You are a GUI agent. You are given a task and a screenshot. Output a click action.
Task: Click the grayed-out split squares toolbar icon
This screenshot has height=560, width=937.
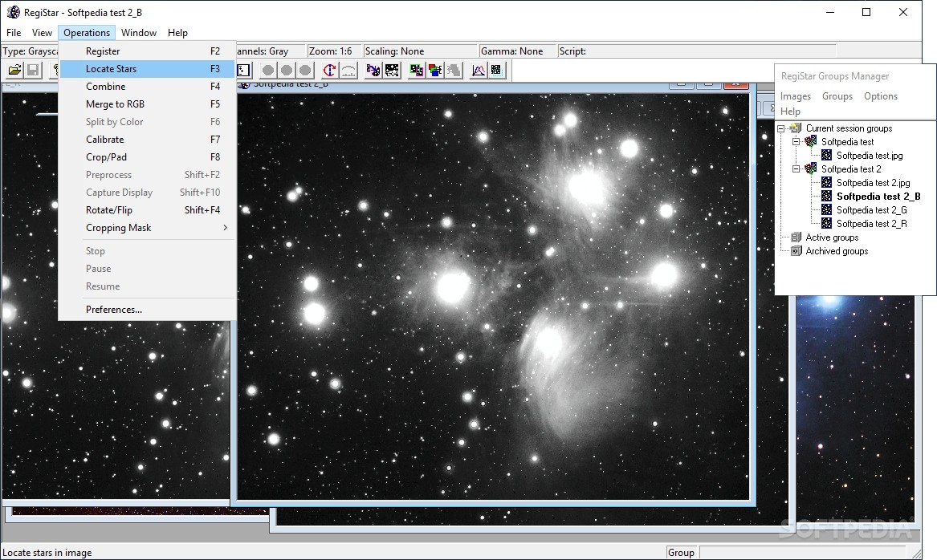pos(454,71)
